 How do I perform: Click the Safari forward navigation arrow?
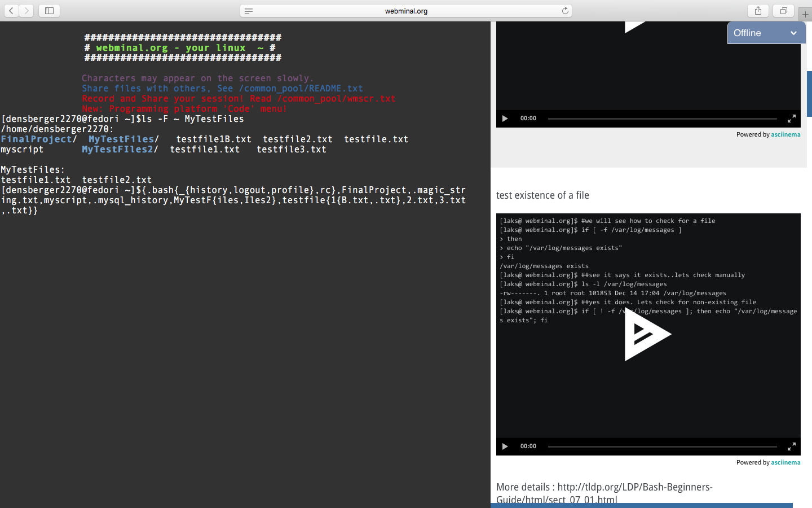point(27,11)
